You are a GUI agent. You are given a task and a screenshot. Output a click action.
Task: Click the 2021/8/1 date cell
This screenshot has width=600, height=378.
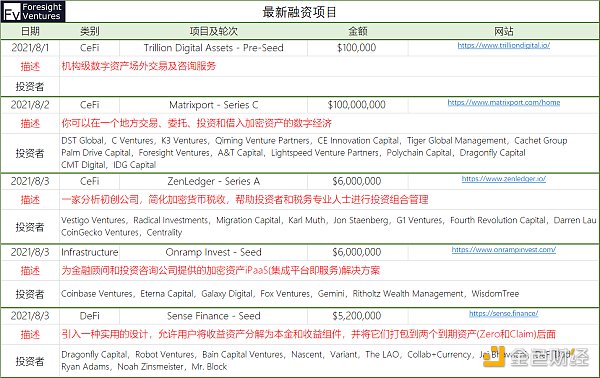click(30, 48)
